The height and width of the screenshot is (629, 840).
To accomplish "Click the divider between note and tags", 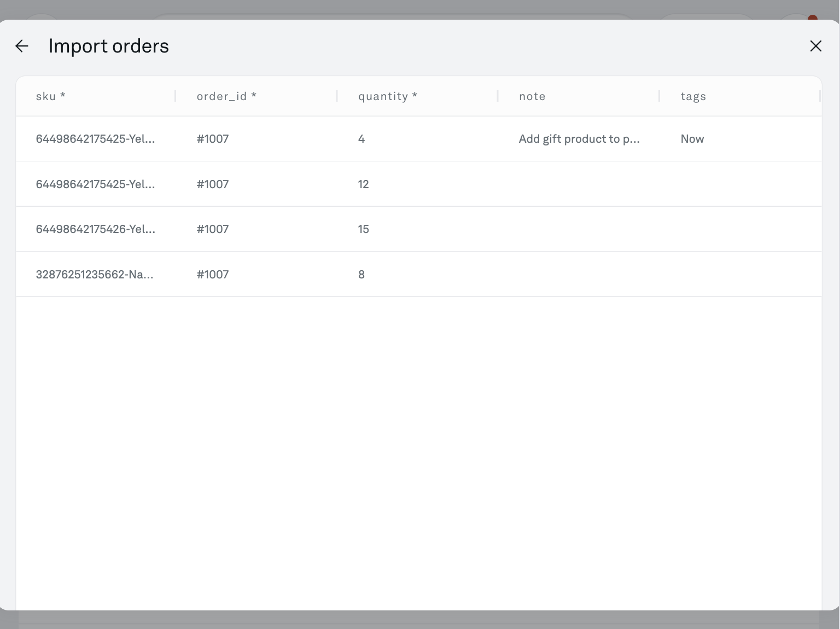I will coord(660,96).
